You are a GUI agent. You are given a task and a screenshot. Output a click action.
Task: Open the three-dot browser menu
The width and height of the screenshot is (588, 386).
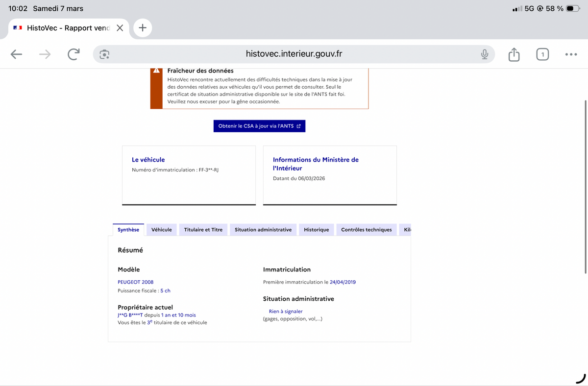point(571,54)
